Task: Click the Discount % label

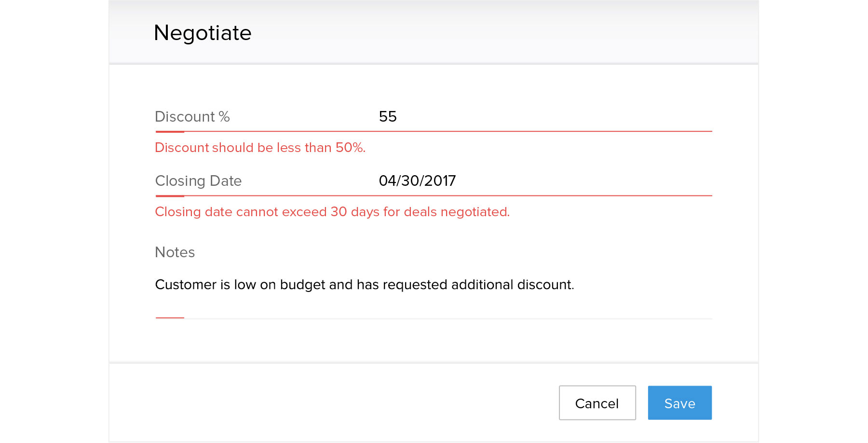Action: [x=192, y=116]
